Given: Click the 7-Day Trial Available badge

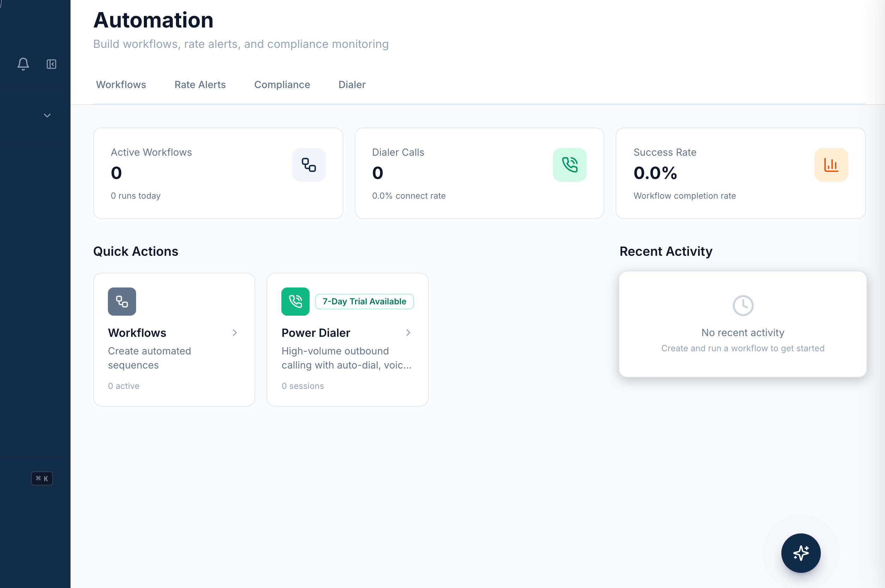Looking at the screenshot, I should click(364, 301).
